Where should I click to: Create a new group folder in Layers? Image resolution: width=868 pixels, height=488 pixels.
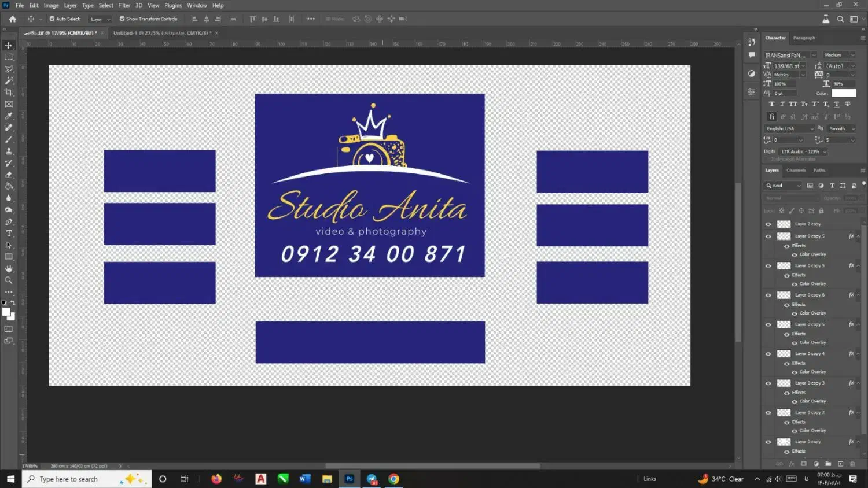tap(828, 464)
